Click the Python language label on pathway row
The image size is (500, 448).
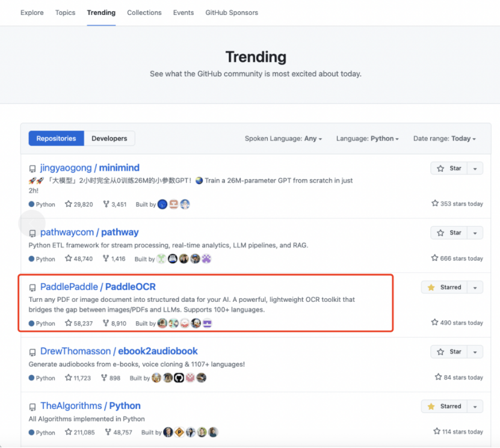click(x=42, y=259)
